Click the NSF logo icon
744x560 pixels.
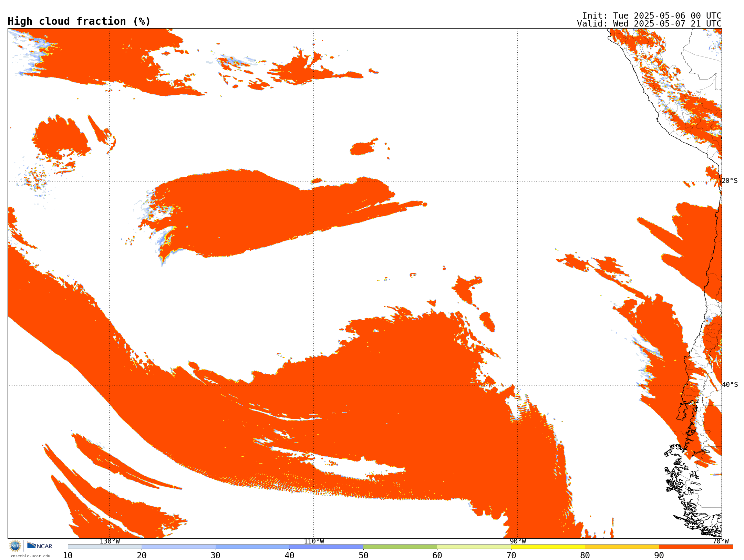pyautogui.click(x=15, y=546)
